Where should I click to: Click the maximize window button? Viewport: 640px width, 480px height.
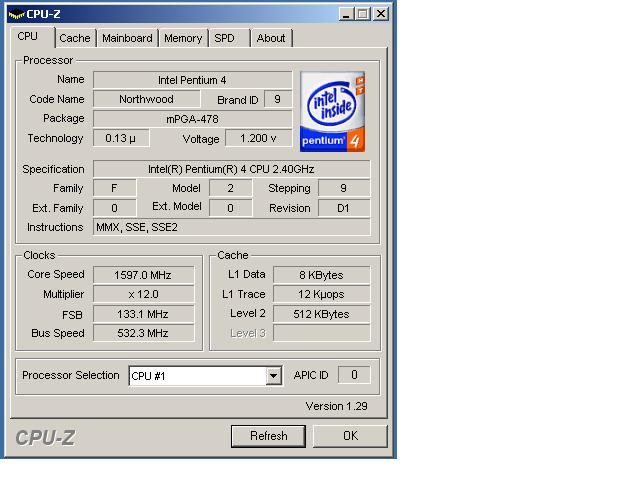(x=362, y=14)
